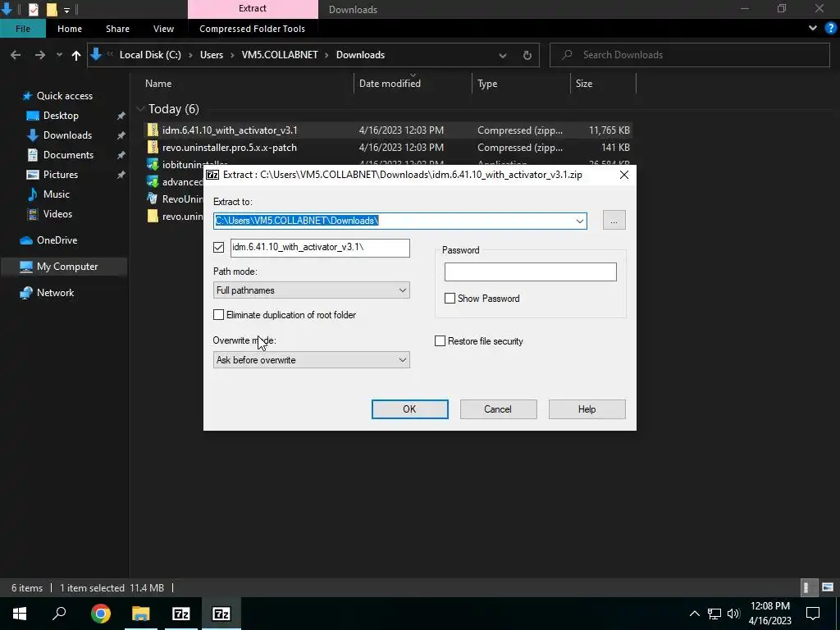Sort by the Size column header

click(x=584, y=84)
